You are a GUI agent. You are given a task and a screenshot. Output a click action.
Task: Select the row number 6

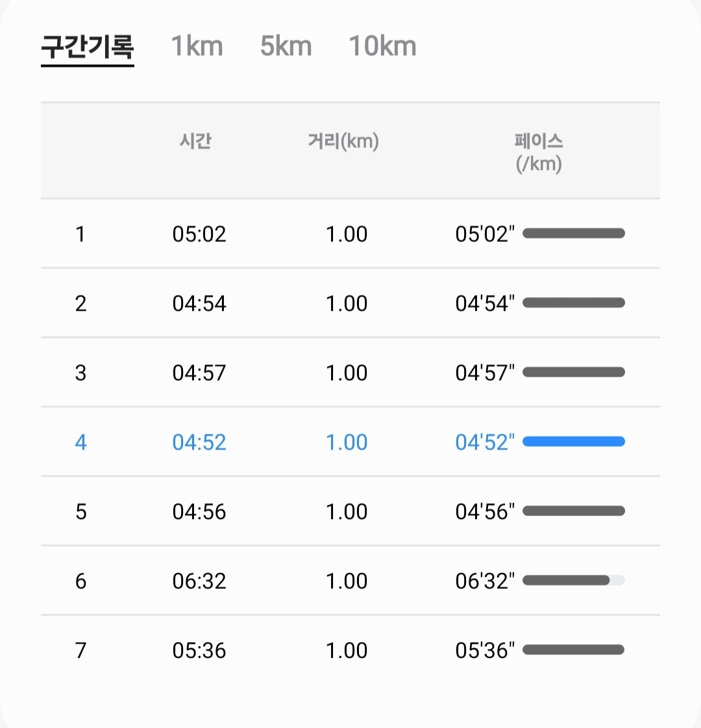click(x=80, y=581)
